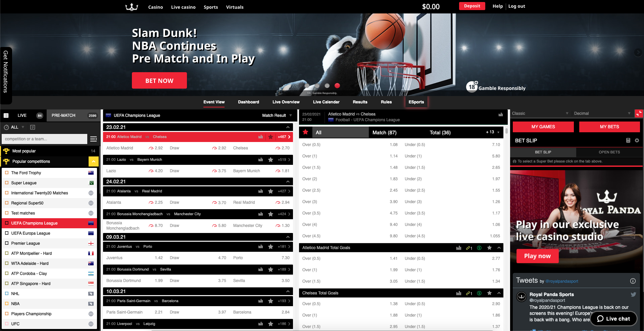Image resolution: width=644 pixels, height=331 pixels.
Task: Check The Ford Trophy competition
Action: (7, 173)
